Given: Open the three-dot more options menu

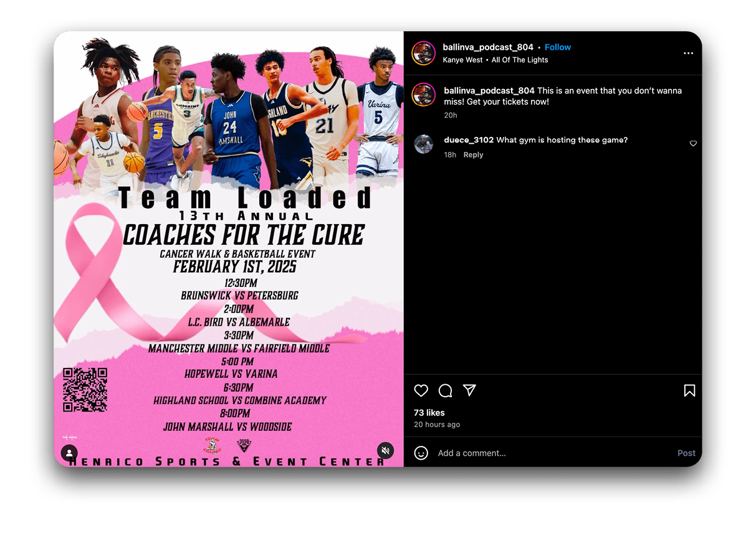Looking at the screenshot, I should click(x=688, y=54).
